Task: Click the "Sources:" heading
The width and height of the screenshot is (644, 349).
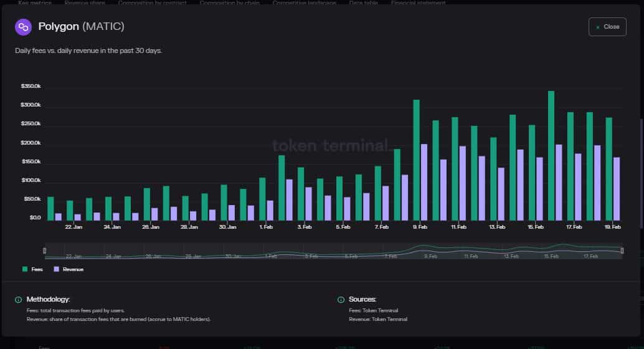Action: click(x=362, y=299)
